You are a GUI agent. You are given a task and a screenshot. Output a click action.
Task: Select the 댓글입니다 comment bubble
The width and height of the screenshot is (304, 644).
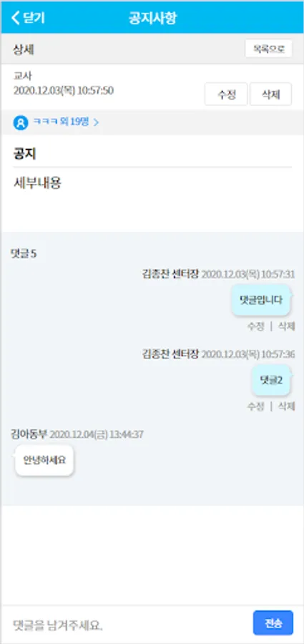(262, 300)
